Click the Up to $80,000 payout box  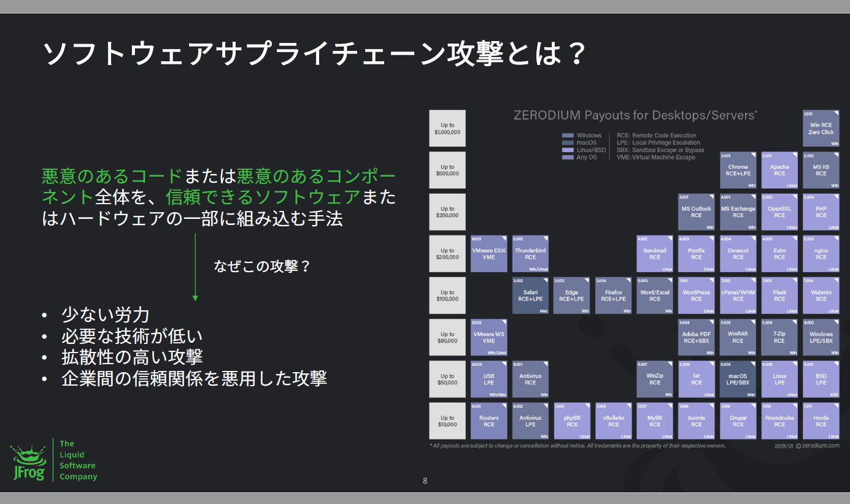point(447,337)
